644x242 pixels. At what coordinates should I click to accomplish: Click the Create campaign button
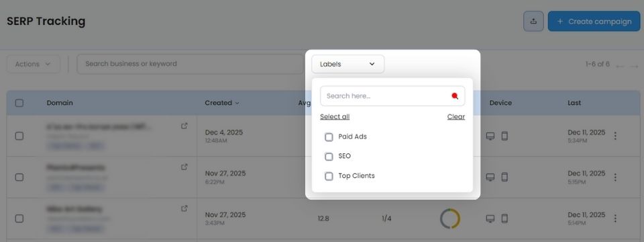(x=594, y=22)
